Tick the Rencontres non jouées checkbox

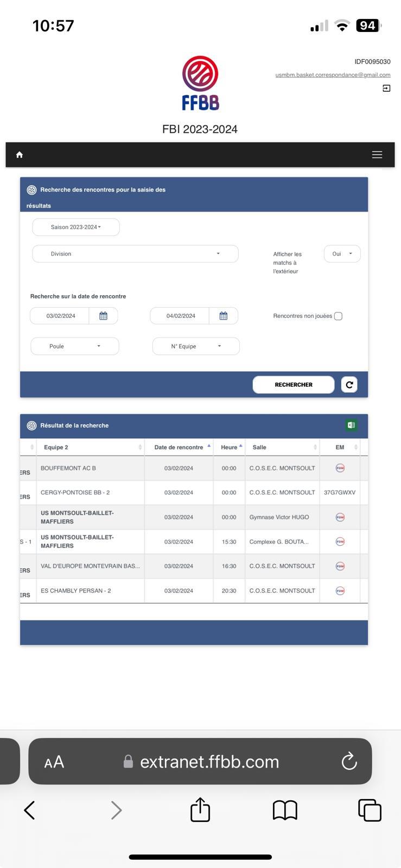click(338, 316)
